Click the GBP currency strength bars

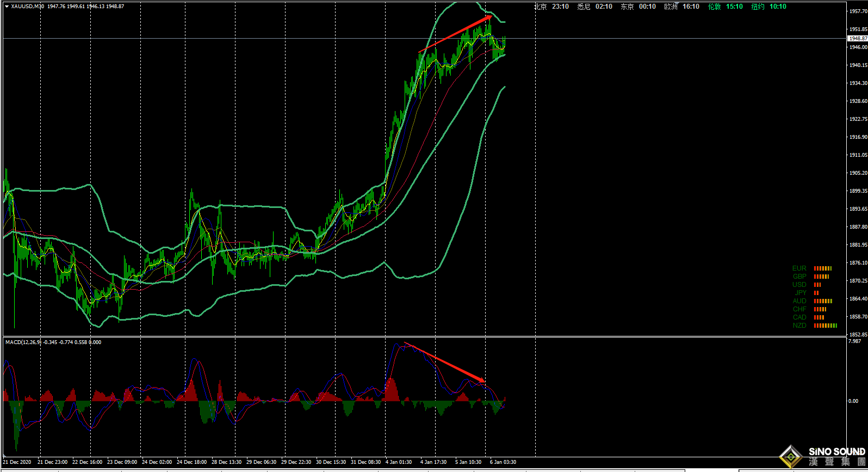[821, 277]
